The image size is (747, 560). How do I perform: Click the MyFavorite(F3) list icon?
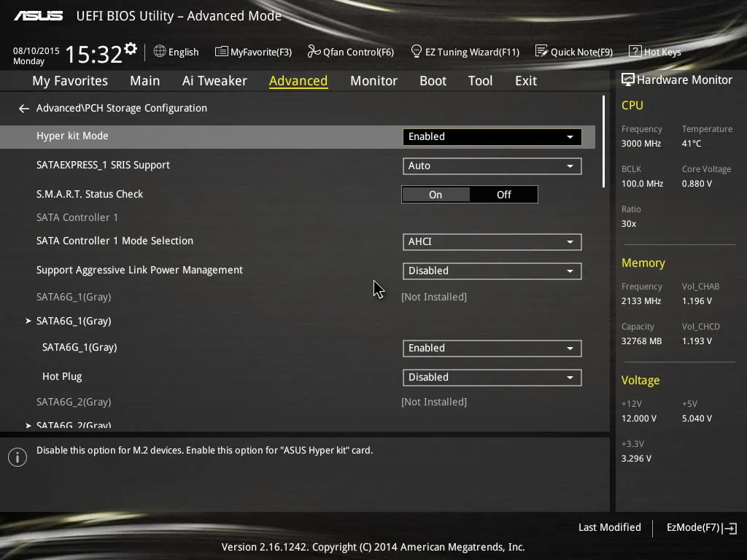[222, 52]
